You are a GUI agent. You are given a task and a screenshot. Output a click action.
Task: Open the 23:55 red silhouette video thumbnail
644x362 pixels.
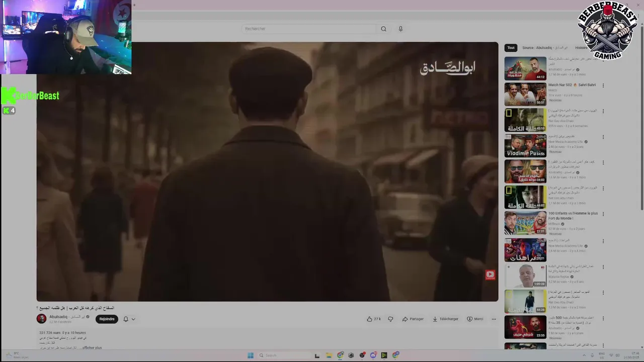click(x=525, y=327)
